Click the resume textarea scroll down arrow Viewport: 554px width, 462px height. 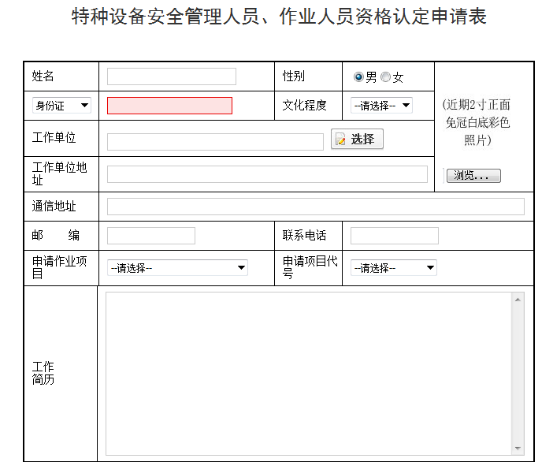(518, 448)
